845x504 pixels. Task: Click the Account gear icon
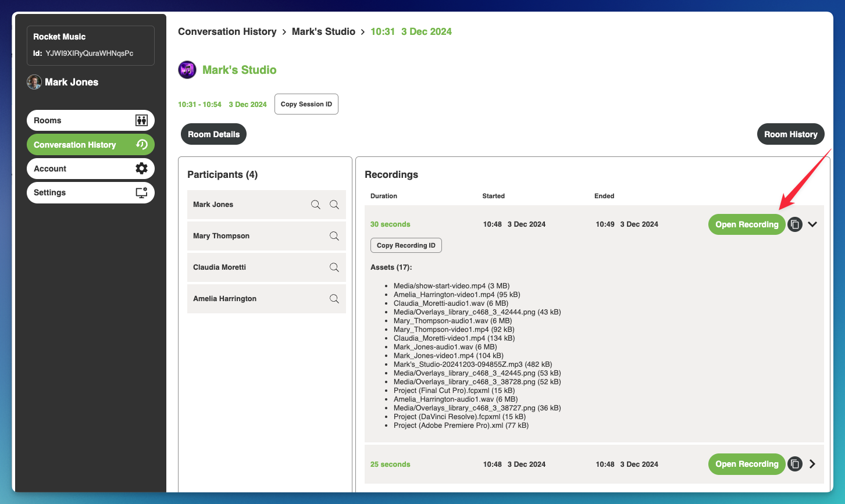141,169
